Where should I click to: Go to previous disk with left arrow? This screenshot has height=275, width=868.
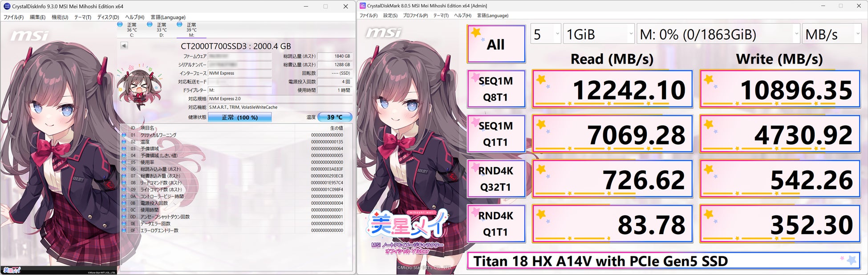point(124,45)
